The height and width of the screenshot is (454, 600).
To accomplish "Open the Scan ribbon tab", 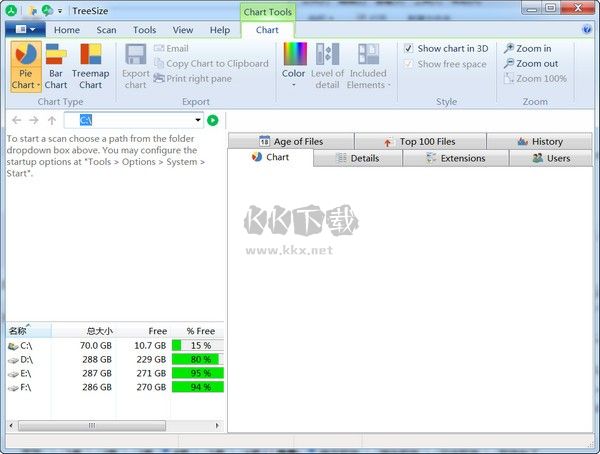I will tap(106, 30).
